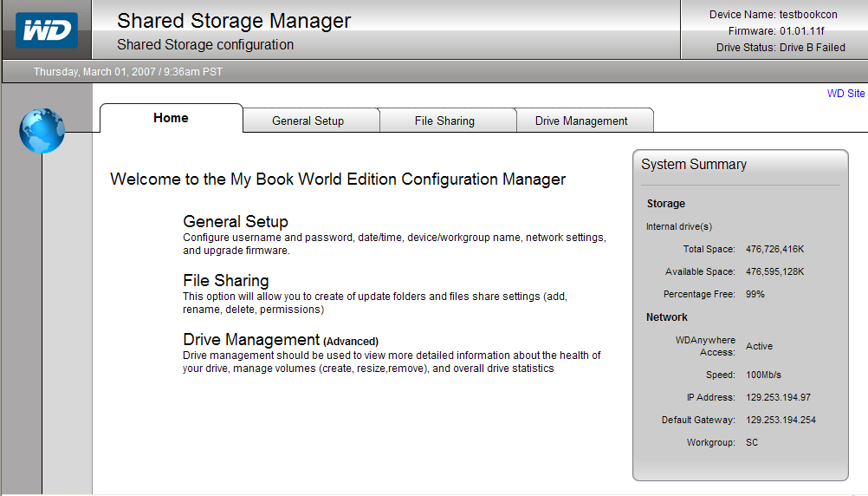Click the Total Space value 476,726,416K
868x496 pixels.
(775, 250)
